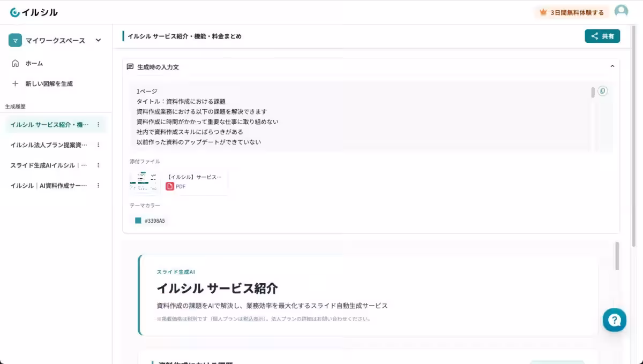This screenshot has height=364, width=643.
Task: Click the red PDF file icon
Action: [170, 186]
